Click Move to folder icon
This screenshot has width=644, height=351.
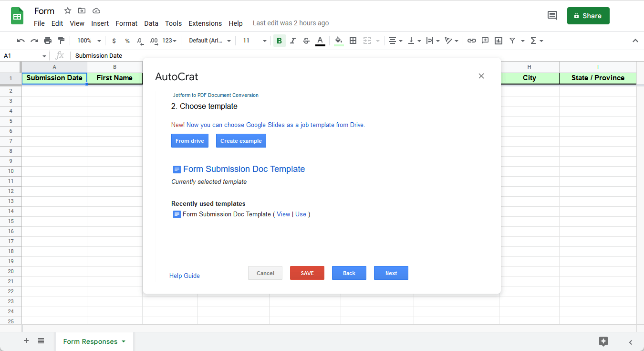tap(82, 11)
